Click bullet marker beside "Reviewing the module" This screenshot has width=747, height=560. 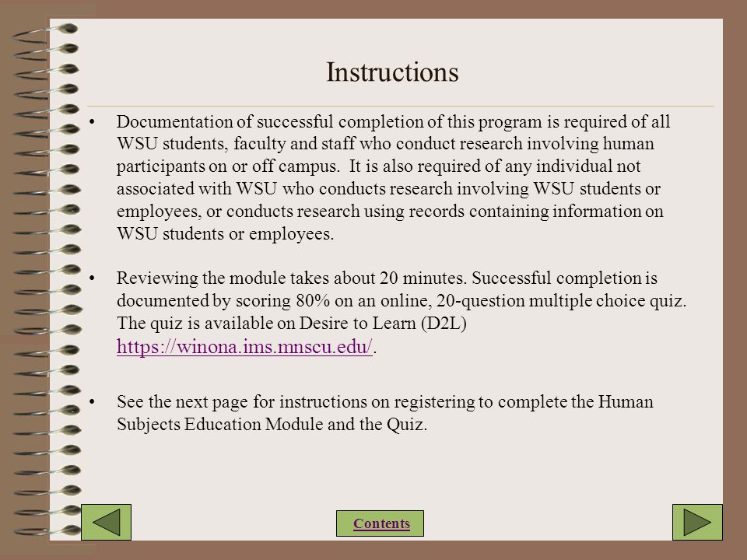coord(93,278)
